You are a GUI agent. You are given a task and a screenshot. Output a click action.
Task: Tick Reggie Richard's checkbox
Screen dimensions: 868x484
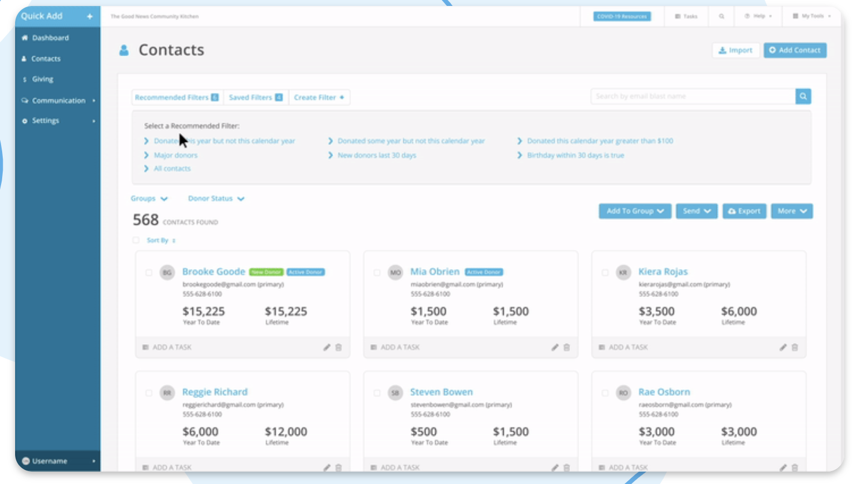tap(149, 393)
